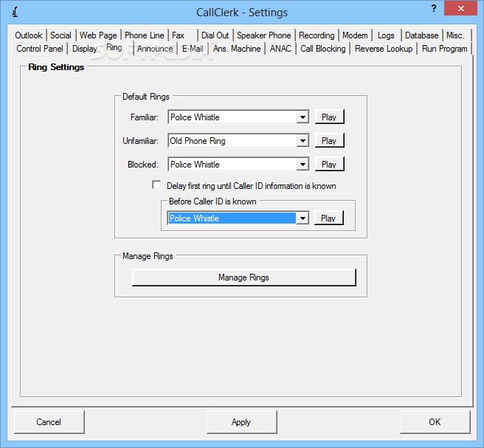
Task: Switch to the Reverse Lookup tab
Action: 384,49
